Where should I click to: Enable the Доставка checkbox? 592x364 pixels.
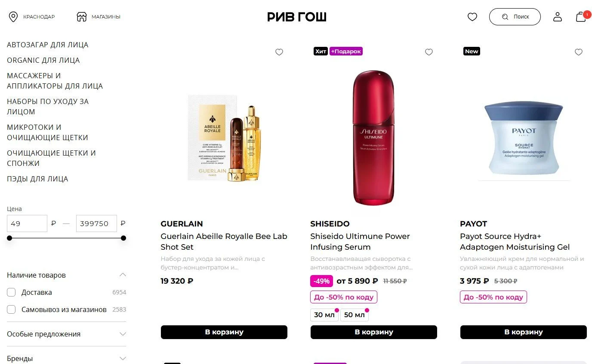point(11,292)
